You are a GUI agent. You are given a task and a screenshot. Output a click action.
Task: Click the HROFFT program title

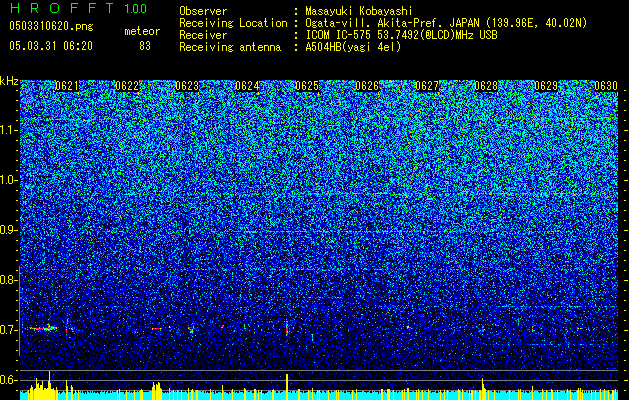tap(63, 8)
